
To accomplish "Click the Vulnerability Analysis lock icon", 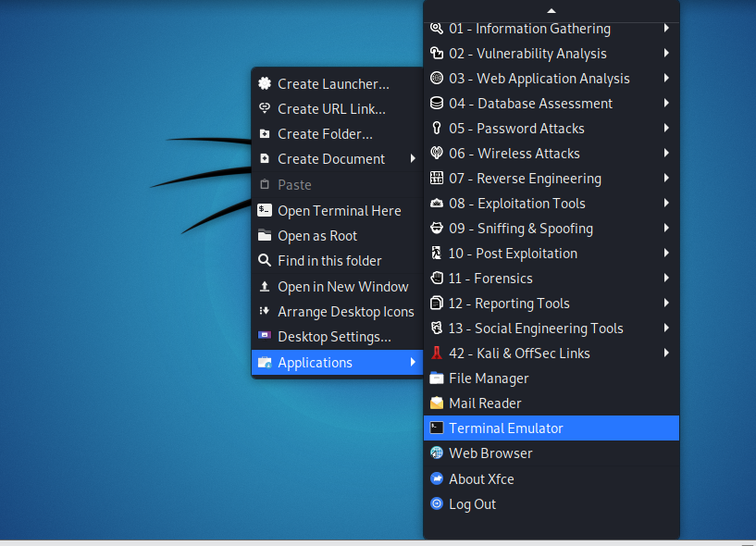I will click(x=437, y=53).
